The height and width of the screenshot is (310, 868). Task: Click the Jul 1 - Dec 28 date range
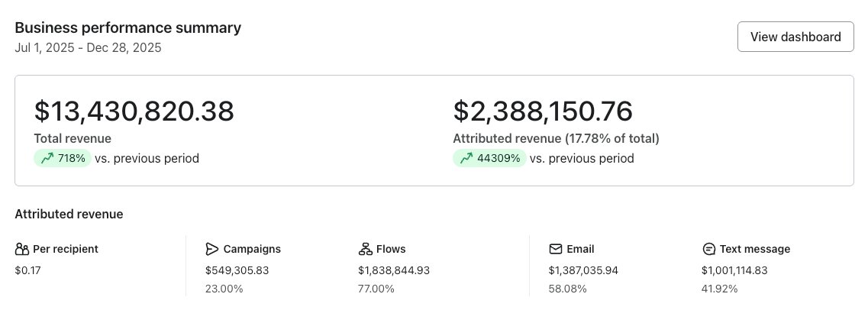point(88,47)
